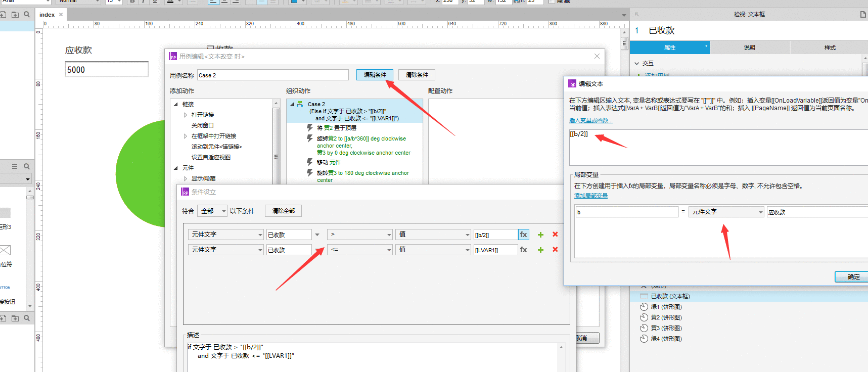
Task: Click the page icon in inspector header
Action: point(863,14)
